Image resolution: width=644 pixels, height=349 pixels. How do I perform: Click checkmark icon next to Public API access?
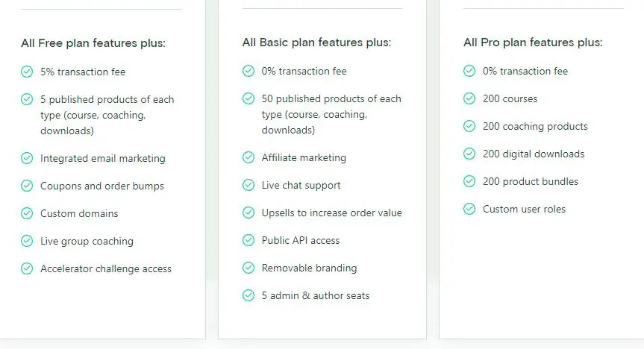click(x=248, y=240)
